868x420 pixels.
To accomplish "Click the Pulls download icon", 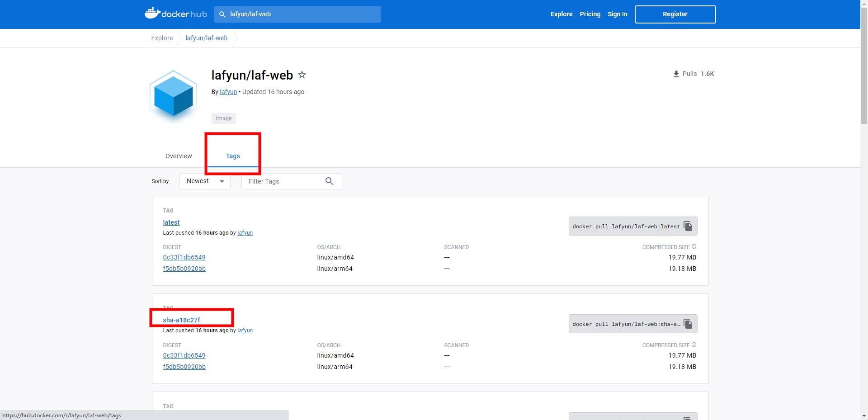I will pyautogui.click(x=676, y=74).
